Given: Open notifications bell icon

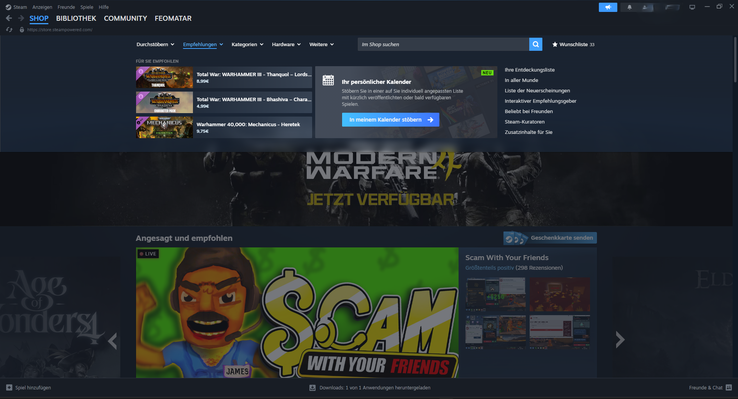Looking at the screenshot, I should pos(629,7).
